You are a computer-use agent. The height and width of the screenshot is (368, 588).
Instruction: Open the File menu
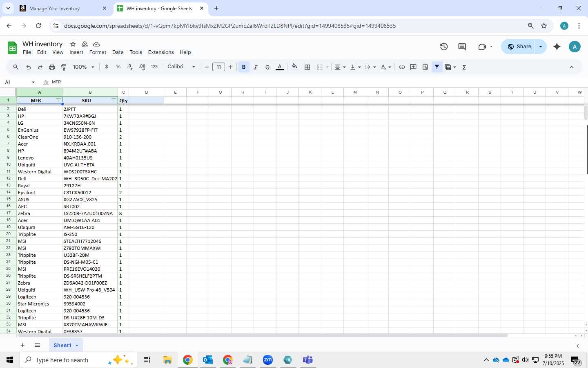tap(27, 52)
